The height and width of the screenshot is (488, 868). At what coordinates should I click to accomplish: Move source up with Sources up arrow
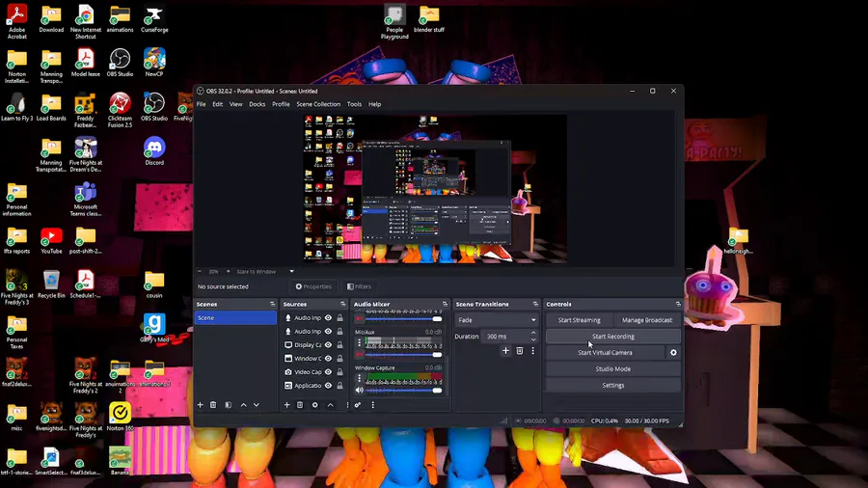331,405
